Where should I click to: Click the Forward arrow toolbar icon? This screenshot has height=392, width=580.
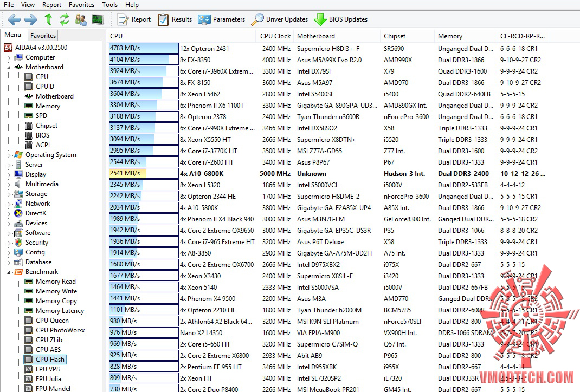pos(31,19)
